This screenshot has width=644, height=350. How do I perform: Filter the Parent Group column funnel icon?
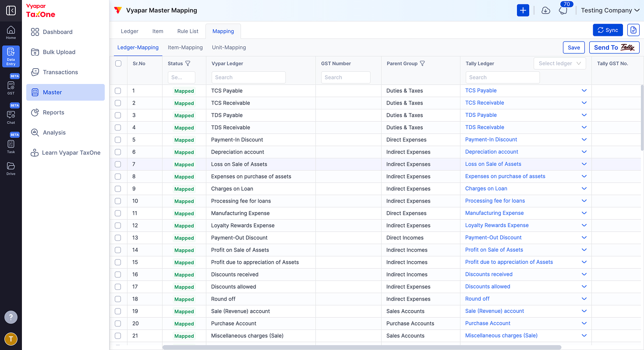point(422,63)
